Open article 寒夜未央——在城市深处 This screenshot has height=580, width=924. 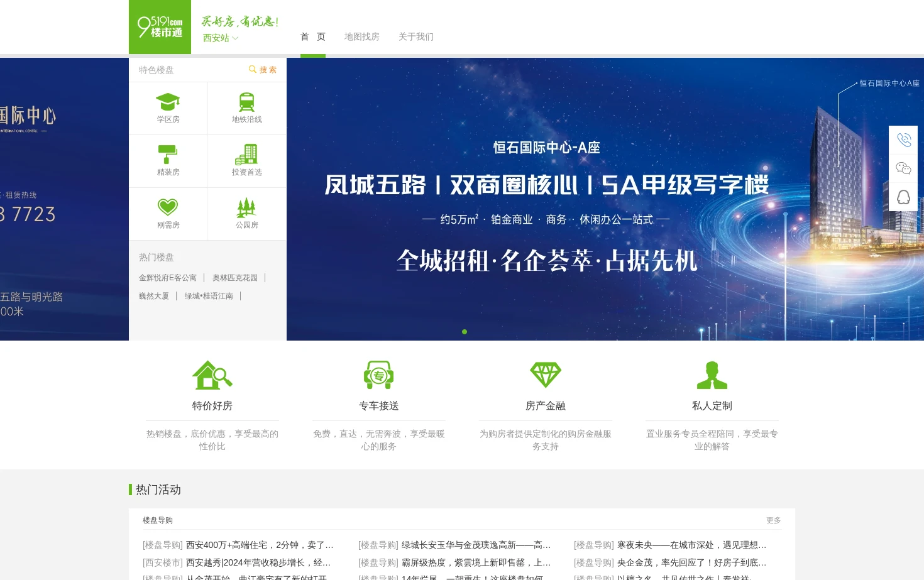(x=691, y=545)
